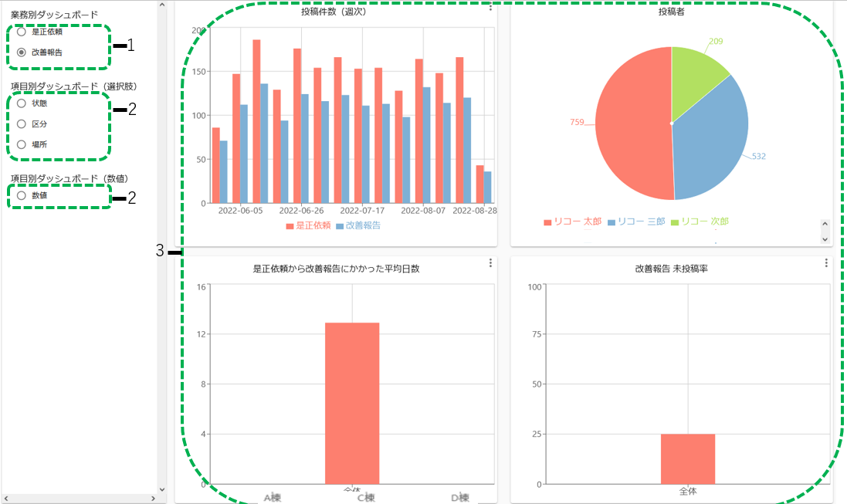Viewport: 847px width, 504px height.
Task: Click the sidebar vertical scrollbar down arrow
Action: point(161,489)
